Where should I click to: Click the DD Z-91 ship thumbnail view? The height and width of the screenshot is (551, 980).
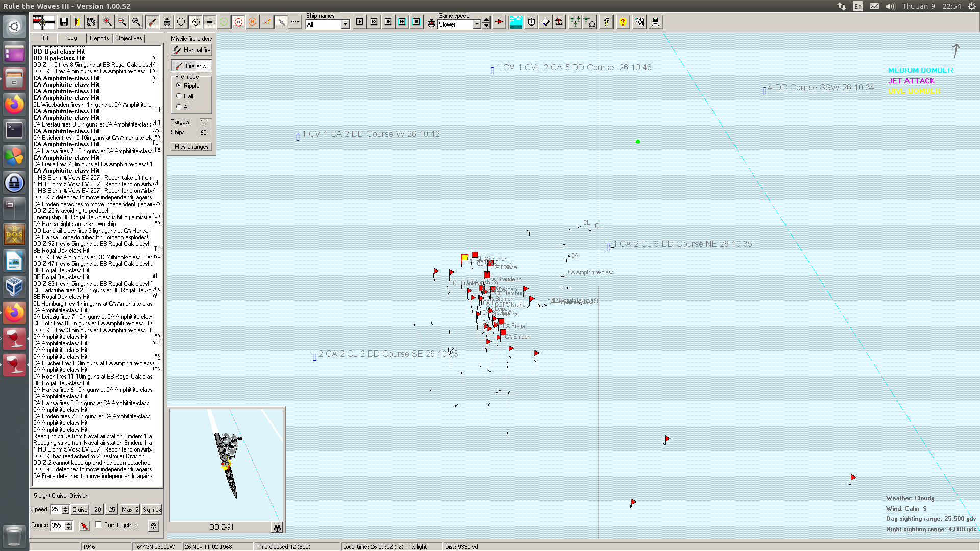[226, 465]
